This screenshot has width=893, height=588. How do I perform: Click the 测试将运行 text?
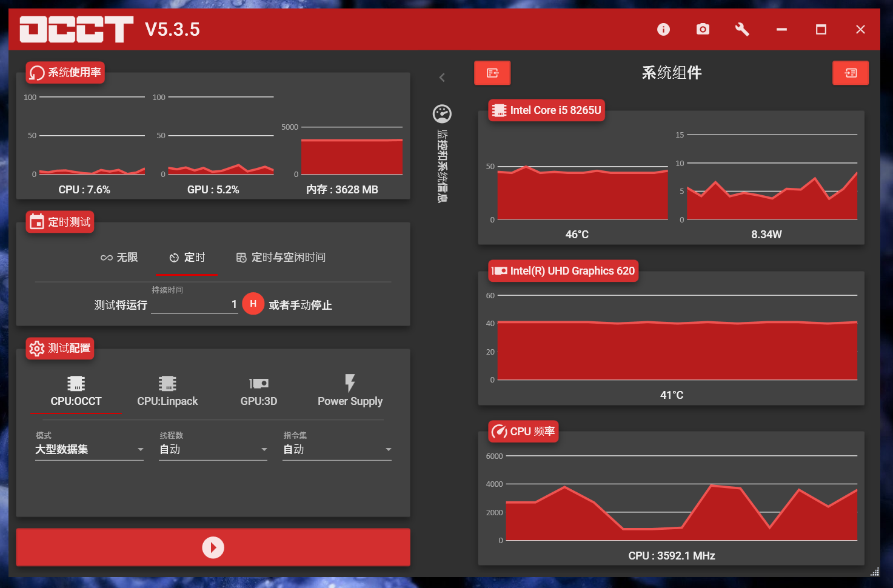(x=121, y=305)
